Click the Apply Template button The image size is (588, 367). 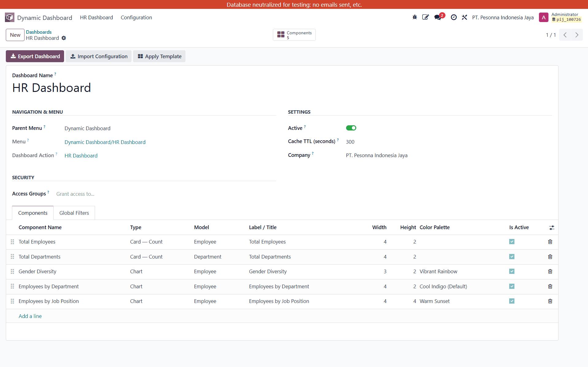[159, 56]
